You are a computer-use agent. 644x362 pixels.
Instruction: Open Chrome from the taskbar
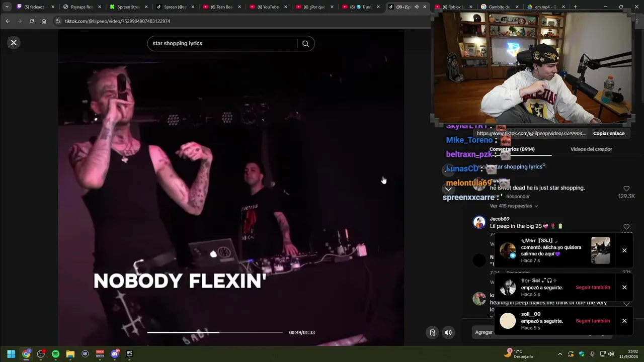26,354
